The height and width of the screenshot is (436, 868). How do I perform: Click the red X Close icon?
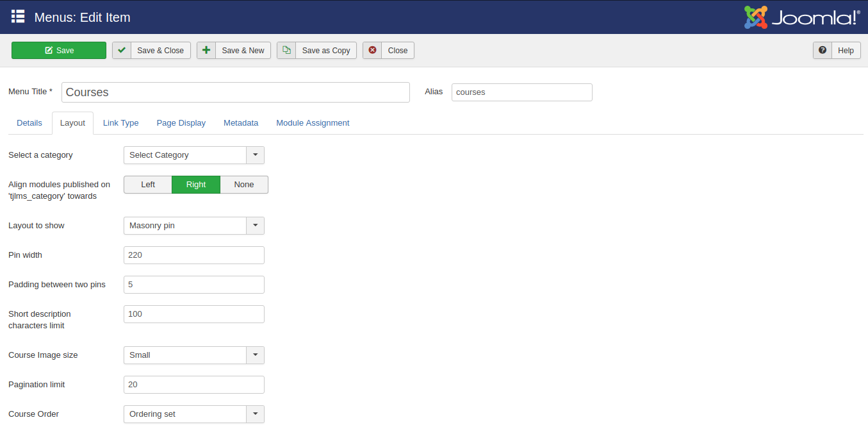[x=372, y=51]
